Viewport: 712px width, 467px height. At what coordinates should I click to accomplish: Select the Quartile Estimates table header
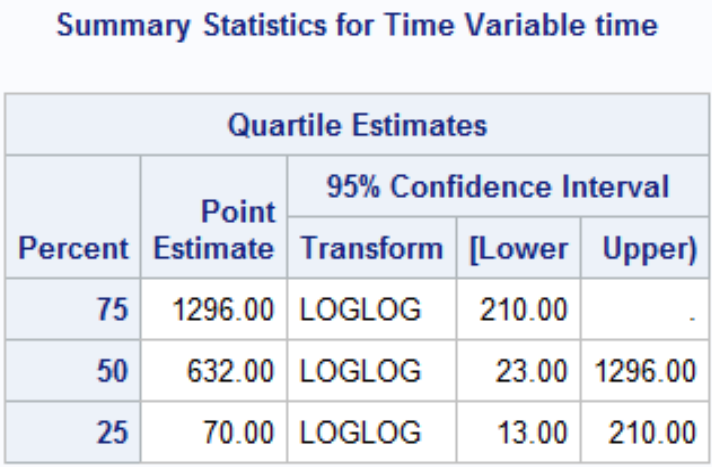(x=357, y=125)
